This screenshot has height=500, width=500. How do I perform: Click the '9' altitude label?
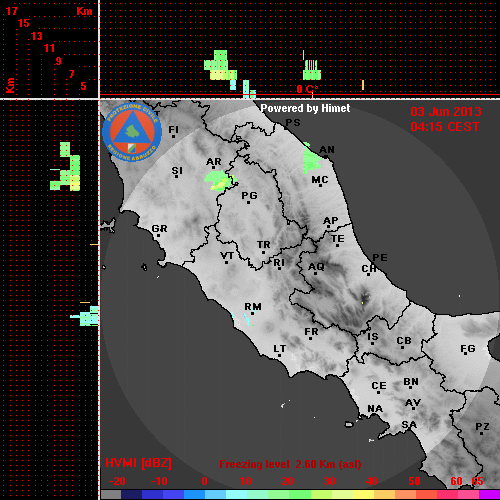coord(59,61)
